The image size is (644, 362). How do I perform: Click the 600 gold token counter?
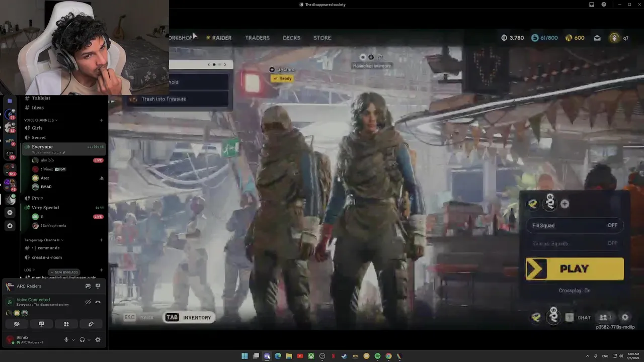click(x=575, y=38)
